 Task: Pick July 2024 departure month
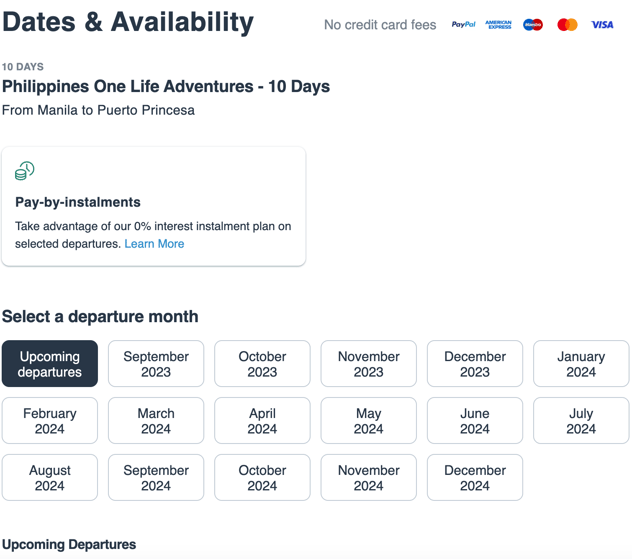pyautogui.click(x=581, y=421)
